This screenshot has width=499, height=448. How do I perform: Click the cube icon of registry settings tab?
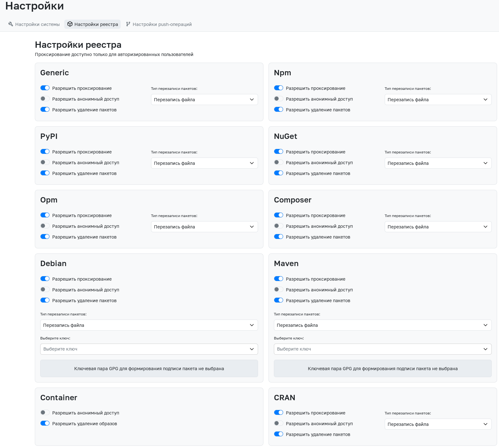point(70,24)
